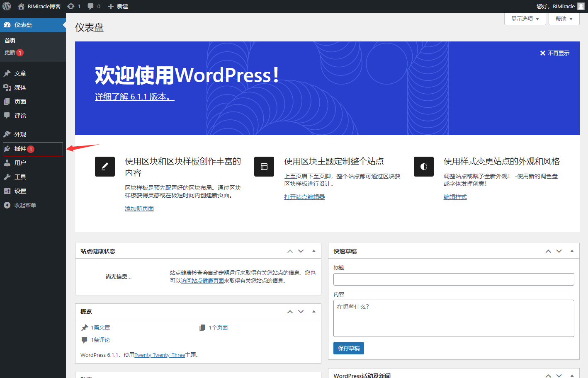Screen dimensions: 588x378
Task: Open the BIMiracle博客 site home link
Action: (39, 6)
